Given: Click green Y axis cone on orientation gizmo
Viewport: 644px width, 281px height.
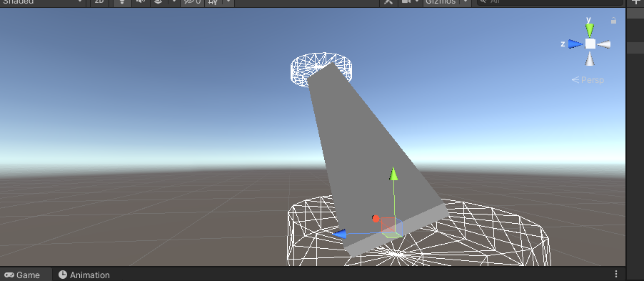Looking at the screenshot, I should (x=590, y=29).
